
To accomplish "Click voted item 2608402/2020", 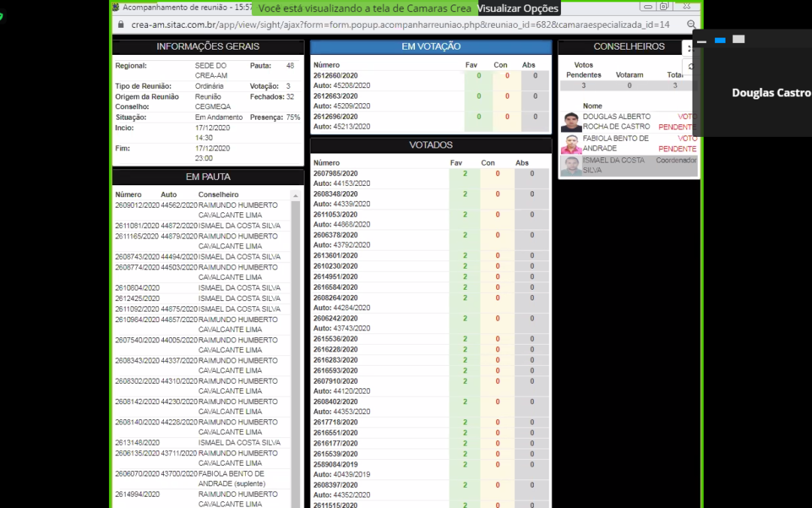I will [x=335, y=402].
